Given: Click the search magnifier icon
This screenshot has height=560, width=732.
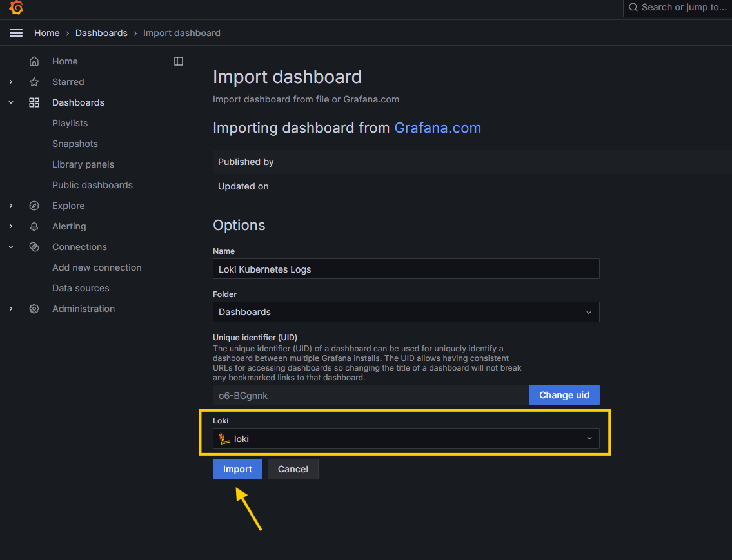Looking at the screenshot, I should pyautogui.click(x=633, y=7).
